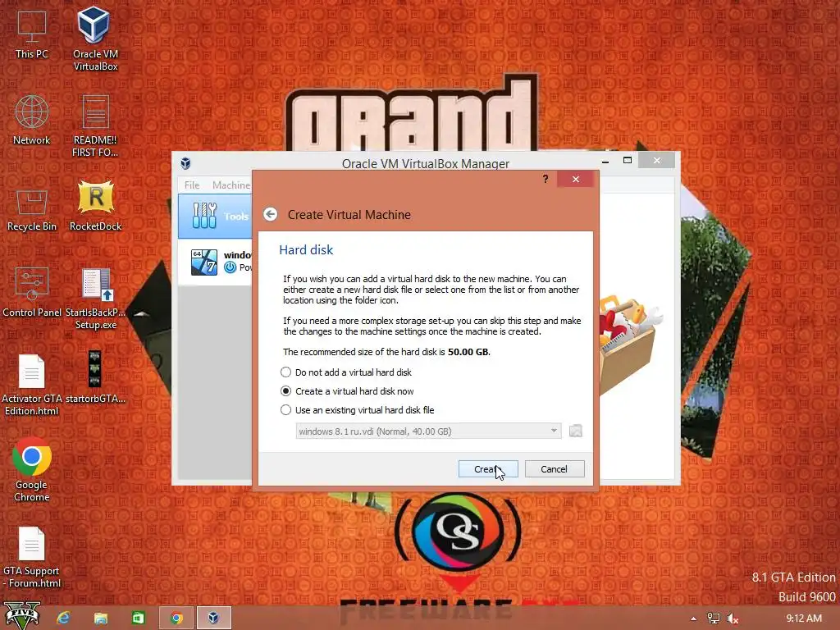Image resolution: width=840 pixels, height=630 pixels.
Task: Select the windows VM list entry
Action: point(216,262)
